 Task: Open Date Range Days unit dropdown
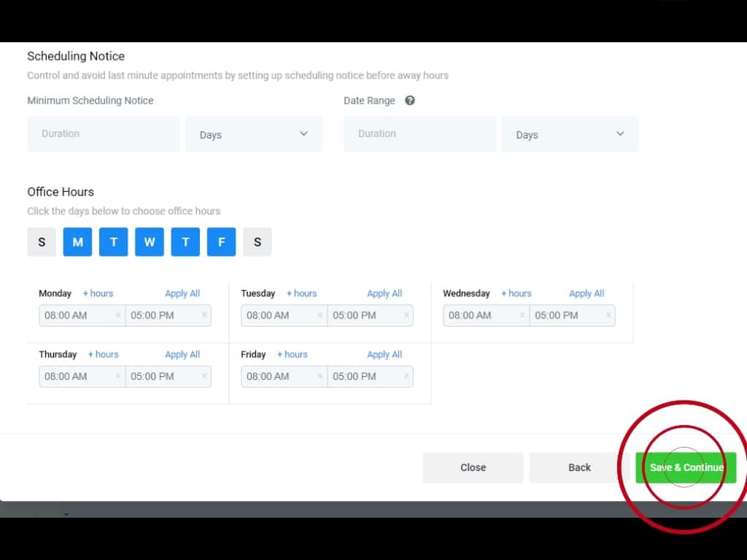point(570,134)
